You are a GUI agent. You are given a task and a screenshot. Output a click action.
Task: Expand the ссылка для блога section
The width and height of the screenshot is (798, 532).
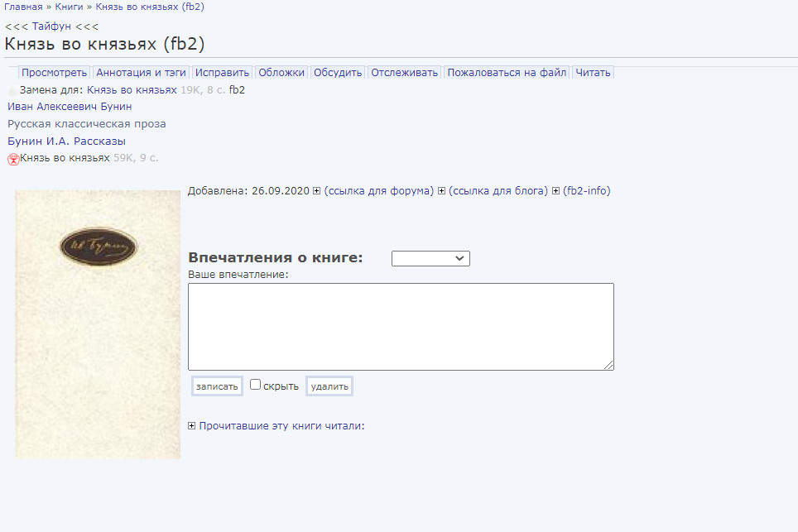pos(442,191)
